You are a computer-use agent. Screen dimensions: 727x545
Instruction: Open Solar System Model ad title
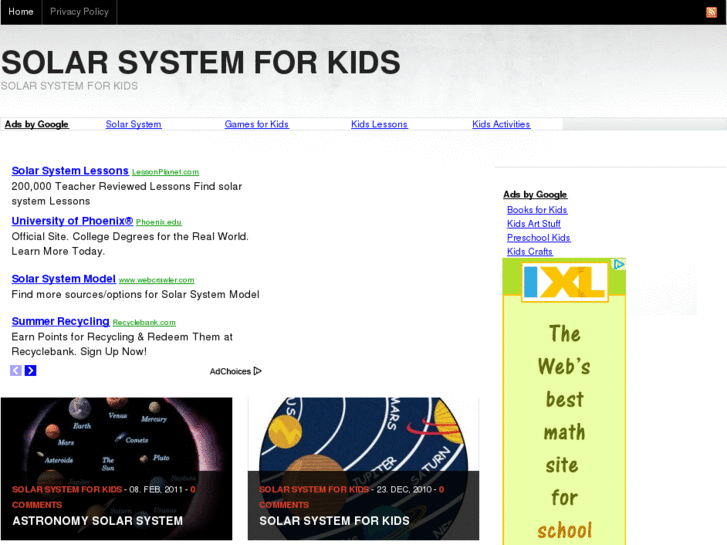[x=64, y=279]
